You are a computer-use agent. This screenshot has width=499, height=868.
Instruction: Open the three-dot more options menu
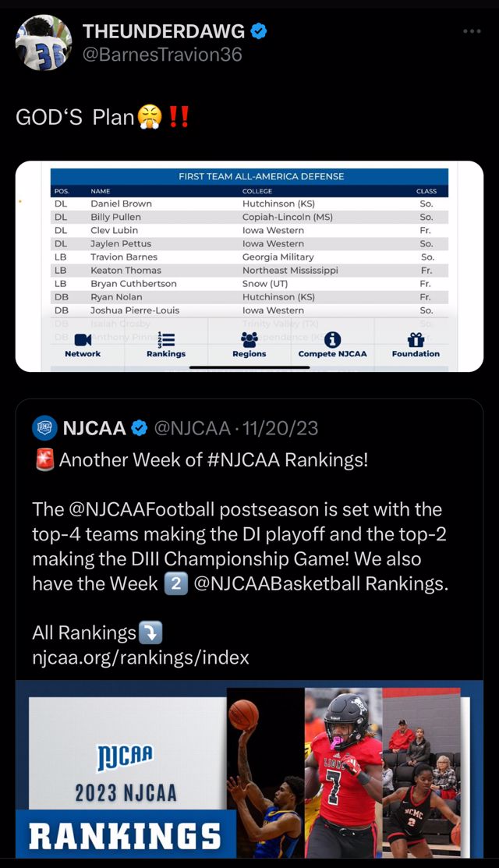pos(472,31)
